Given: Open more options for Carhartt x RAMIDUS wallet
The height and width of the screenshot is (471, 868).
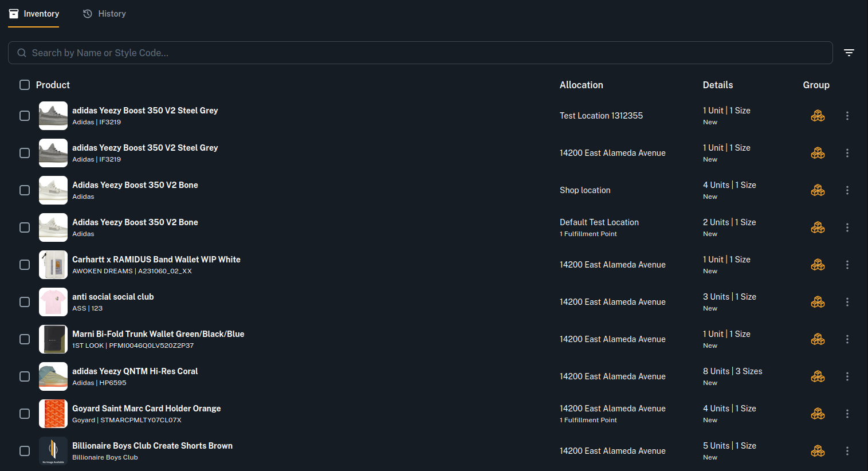Looking at the screenshot, I should 847,265.
